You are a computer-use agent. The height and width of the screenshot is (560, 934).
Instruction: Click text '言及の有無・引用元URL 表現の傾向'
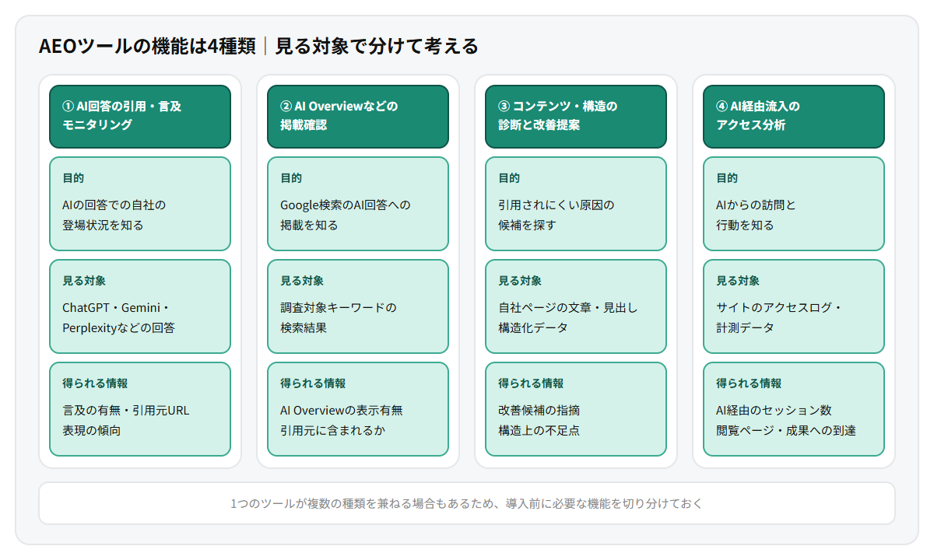pyautogui.click(x=125, y=421)
